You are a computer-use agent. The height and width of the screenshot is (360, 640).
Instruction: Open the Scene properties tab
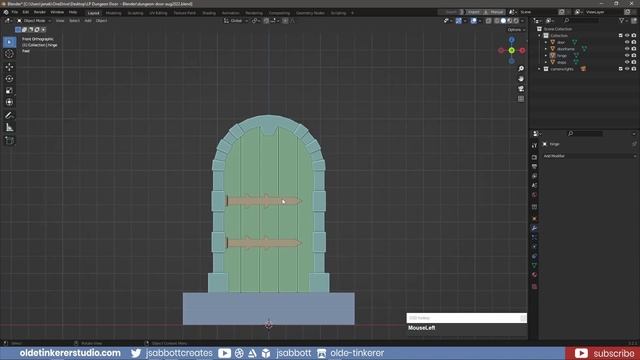pos(534,185)
